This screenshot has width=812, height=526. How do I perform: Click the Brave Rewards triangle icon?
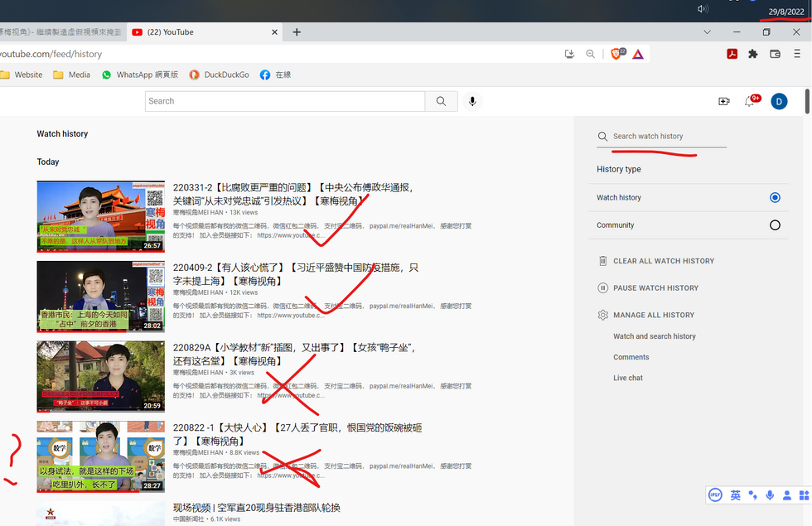tap(638, 55)
